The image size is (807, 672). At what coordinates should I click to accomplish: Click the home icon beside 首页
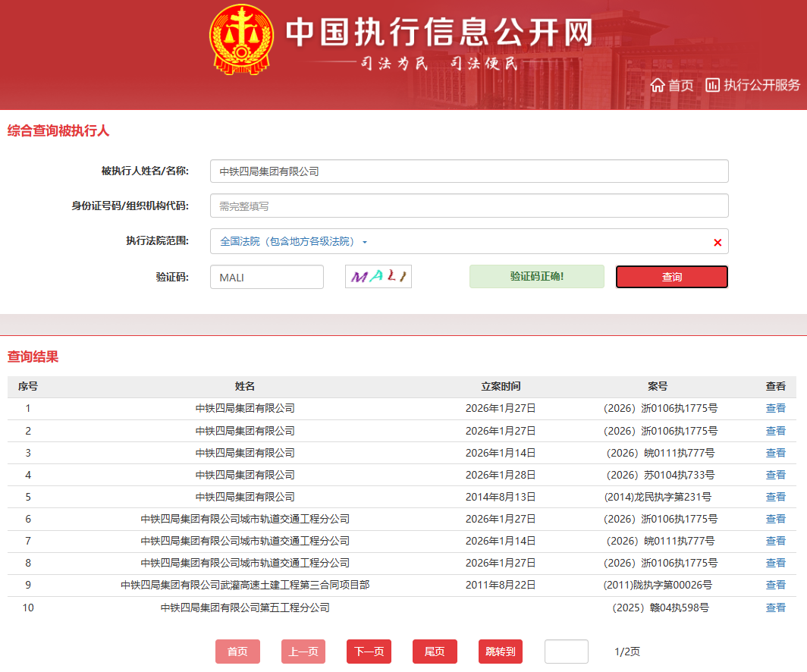pos(658,85)
